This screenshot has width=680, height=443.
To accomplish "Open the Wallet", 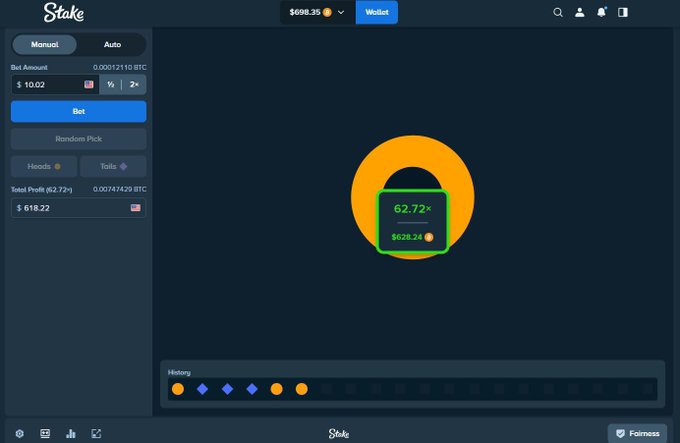I will click(x=376, y=12).
